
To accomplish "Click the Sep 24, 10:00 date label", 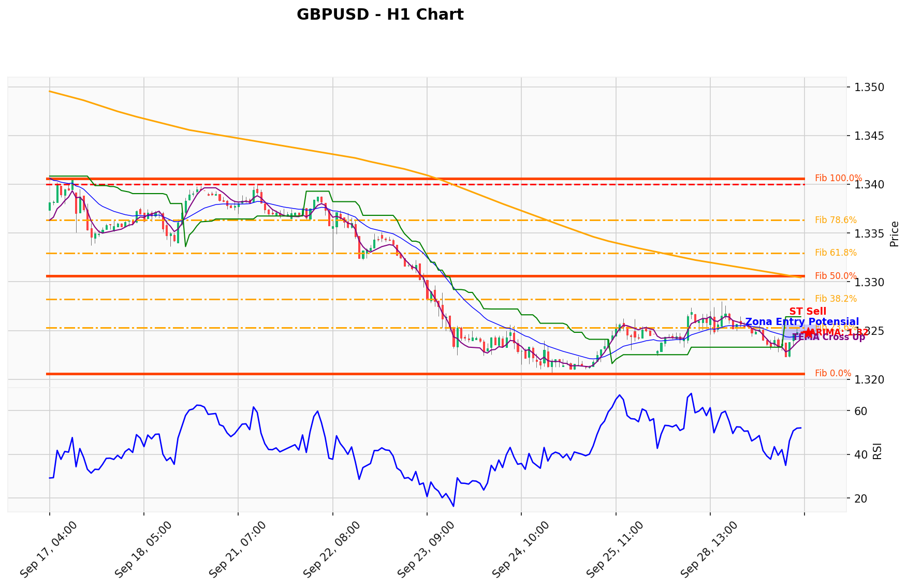I will coord(521,549).
